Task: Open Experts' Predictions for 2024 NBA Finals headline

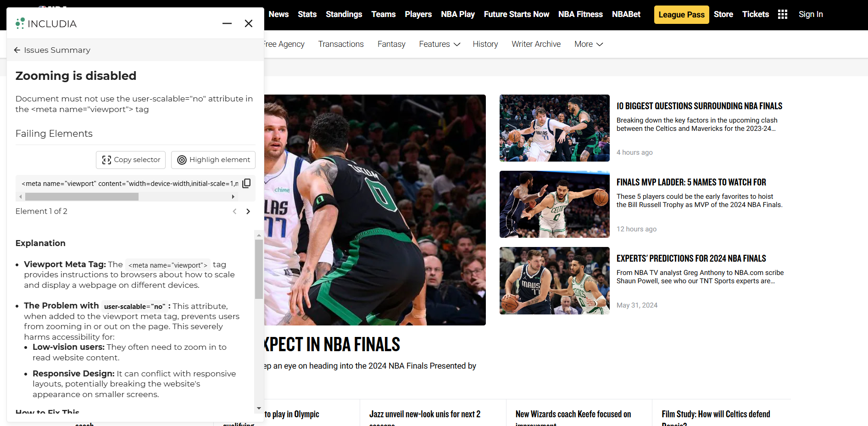Action: [691, 258]
